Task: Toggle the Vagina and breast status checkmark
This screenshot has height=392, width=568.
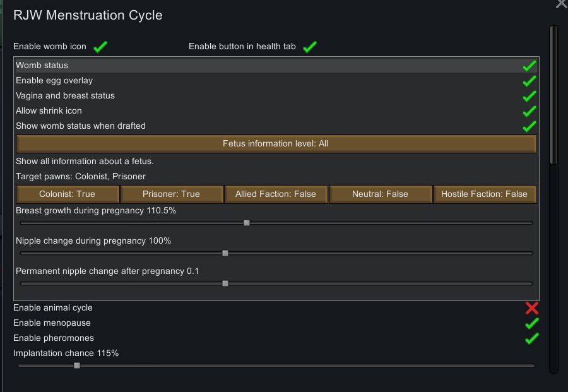Action: click(x=530, y=95)
